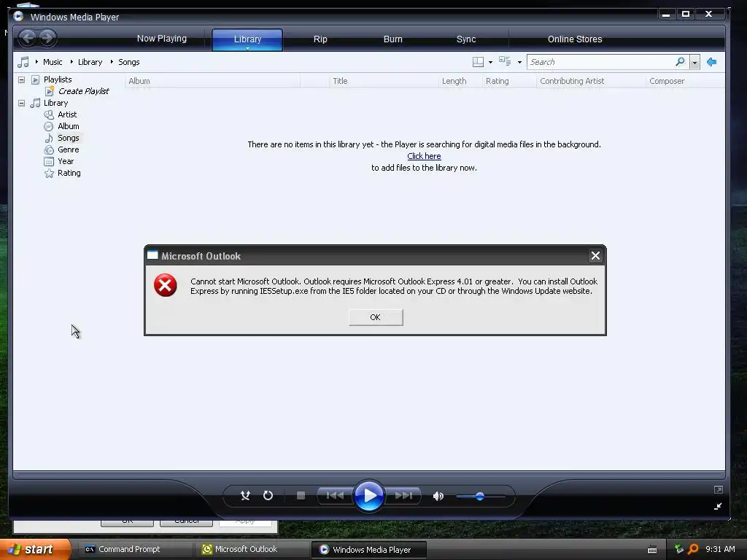Sort by the Rating column header

[509, 81]
